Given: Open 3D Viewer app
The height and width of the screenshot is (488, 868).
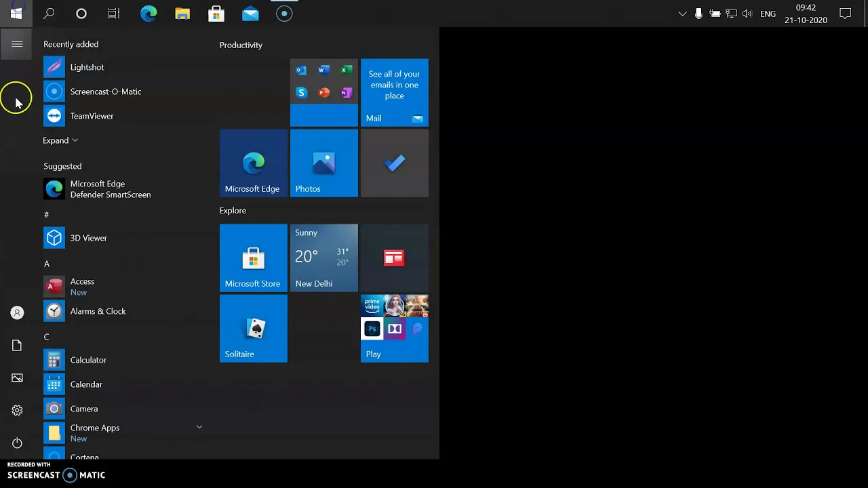Looking at the screenshot, I should [122, 238].
